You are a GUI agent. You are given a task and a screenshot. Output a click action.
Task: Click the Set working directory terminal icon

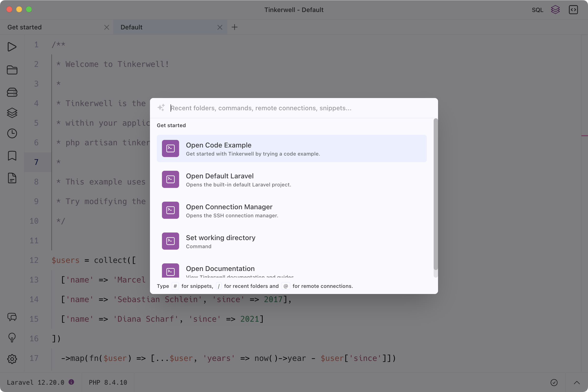(170, 241)
